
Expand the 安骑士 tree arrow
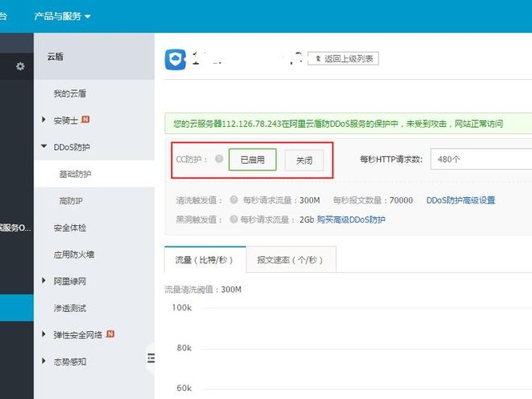click(44, 120)
